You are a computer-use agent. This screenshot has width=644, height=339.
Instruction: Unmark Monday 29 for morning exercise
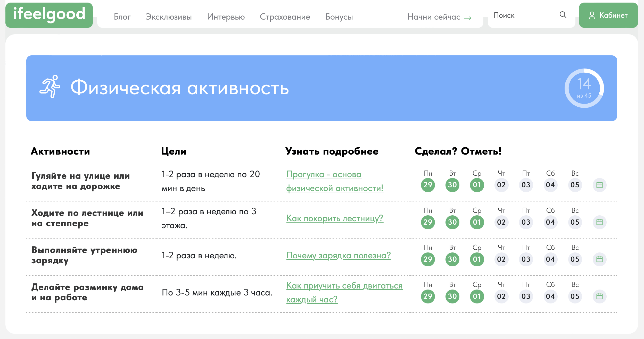428,259
